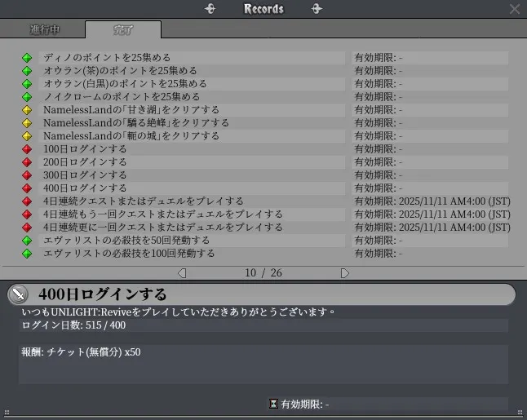Select record NamelessLandの「軛の城」をクリアする
Image resolution: width=527 pixels, height=420 pixels.
(x=192, y=136)
